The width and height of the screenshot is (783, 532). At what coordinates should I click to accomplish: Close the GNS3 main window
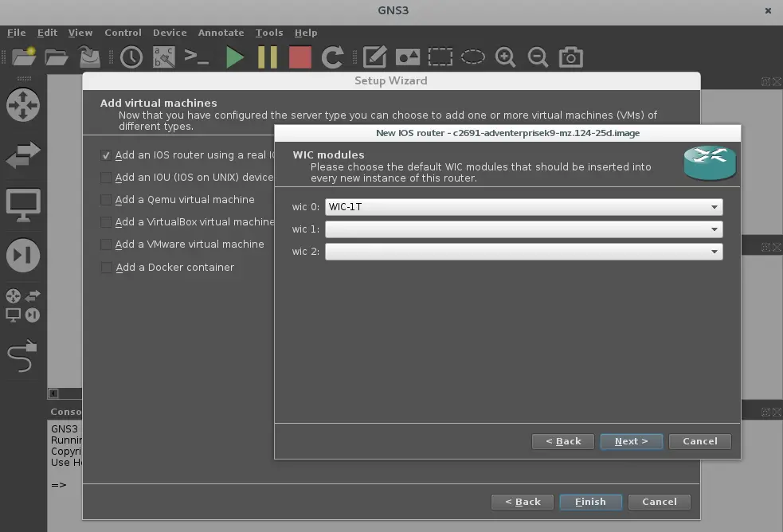[768, 10]
